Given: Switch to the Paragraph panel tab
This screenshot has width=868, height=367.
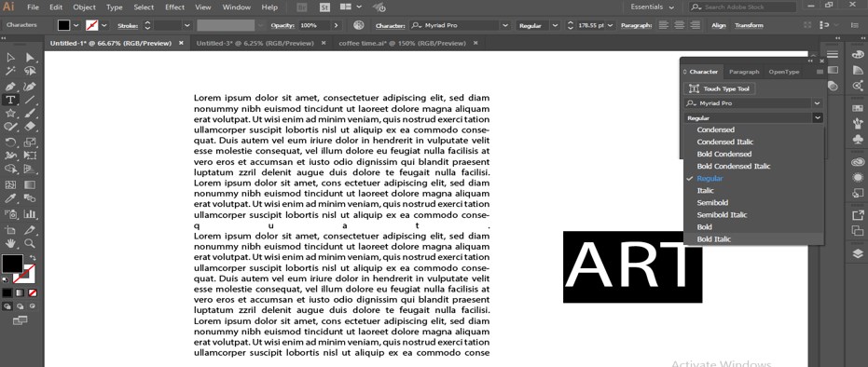Looking at the screenshot, I should coord(744,72).
